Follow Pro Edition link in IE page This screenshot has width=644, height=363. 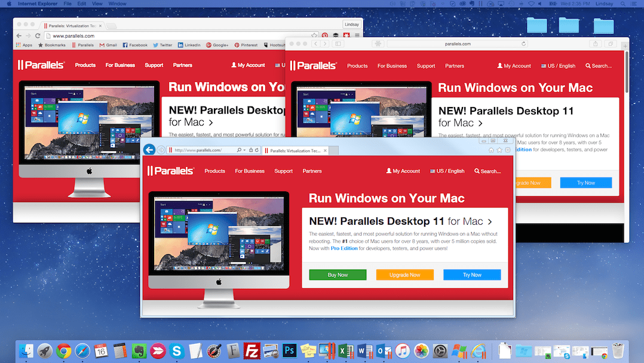[344, 248]
